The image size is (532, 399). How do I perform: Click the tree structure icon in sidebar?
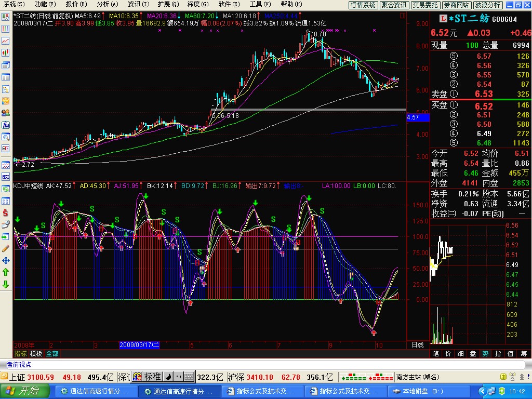pyautogui.click(x=5, y=89)
